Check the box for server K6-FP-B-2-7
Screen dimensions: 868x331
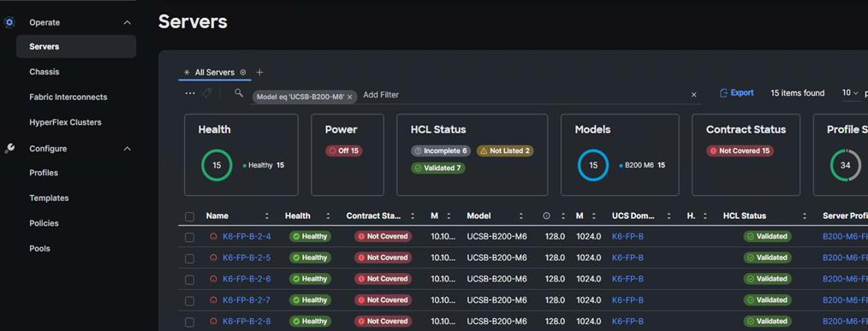[x=189, y=300]
